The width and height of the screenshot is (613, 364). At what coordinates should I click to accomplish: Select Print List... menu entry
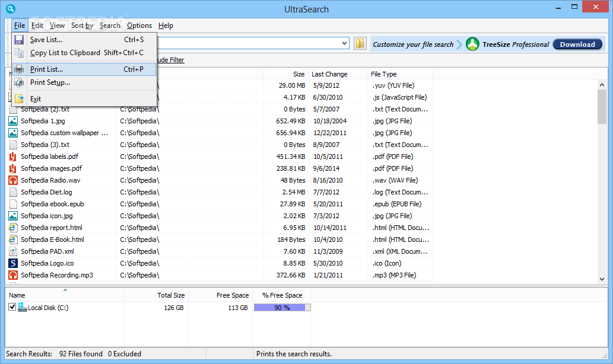[84, 69]
